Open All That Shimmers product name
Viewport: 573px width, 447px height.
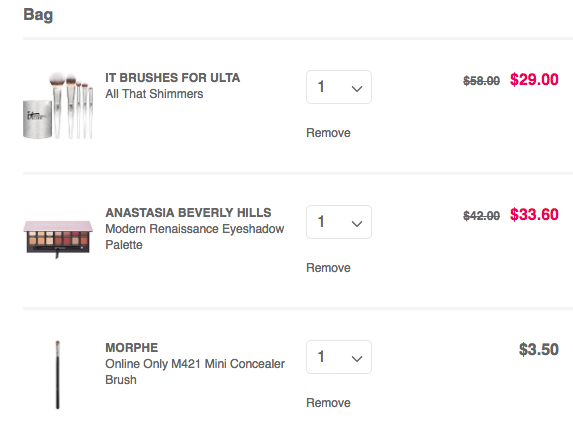click(154, 94)
